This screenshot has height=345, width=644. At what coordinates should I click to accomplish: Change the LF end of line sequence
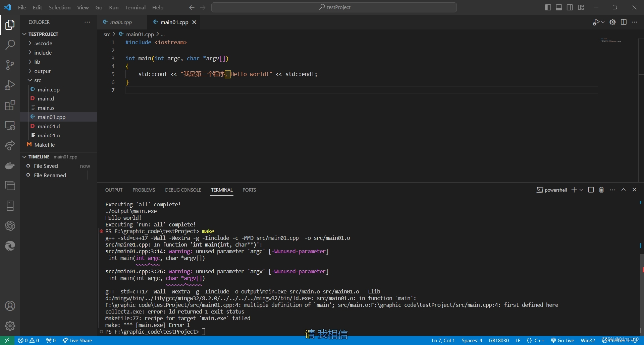[518, 340]
